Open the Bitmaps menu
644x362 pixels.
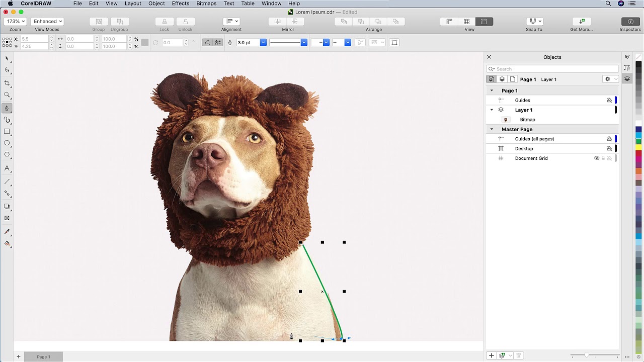[x=206, y=4]
